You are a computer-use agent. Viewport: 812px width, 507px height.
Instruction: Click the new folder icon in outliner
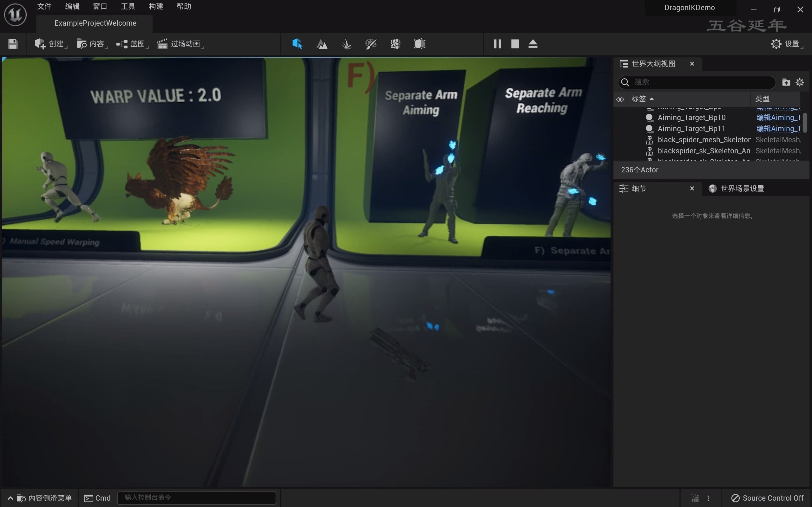(786, 82)
